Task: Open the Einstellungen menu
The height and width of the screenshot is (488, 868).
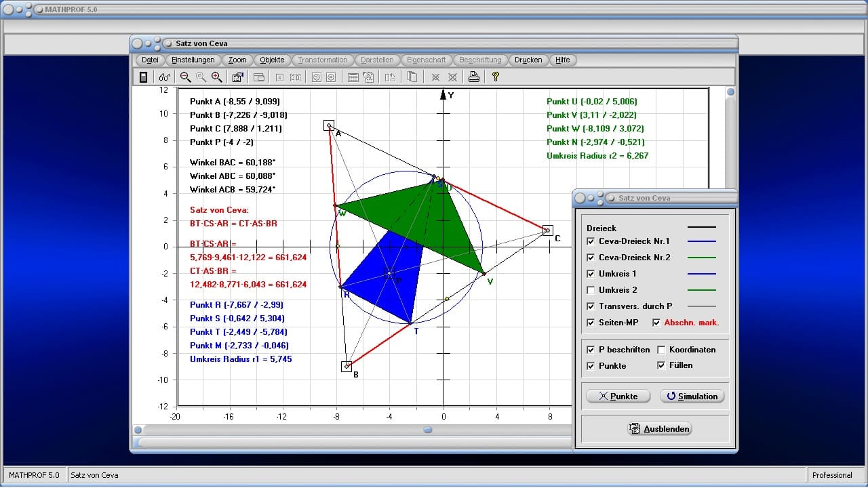Action: click(193, 60)
